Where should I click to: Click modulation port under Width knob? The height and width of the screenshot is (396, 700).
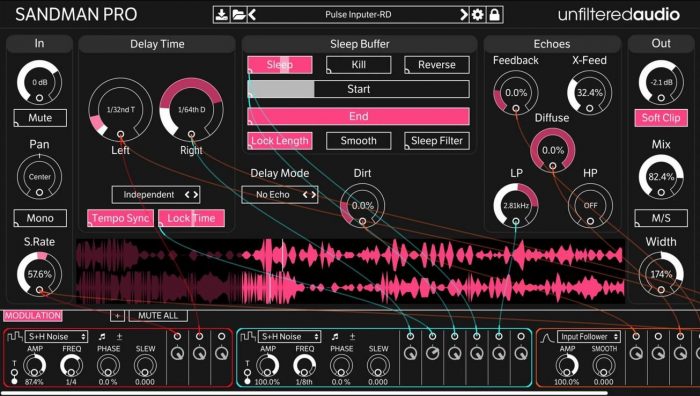coord(661,290)
